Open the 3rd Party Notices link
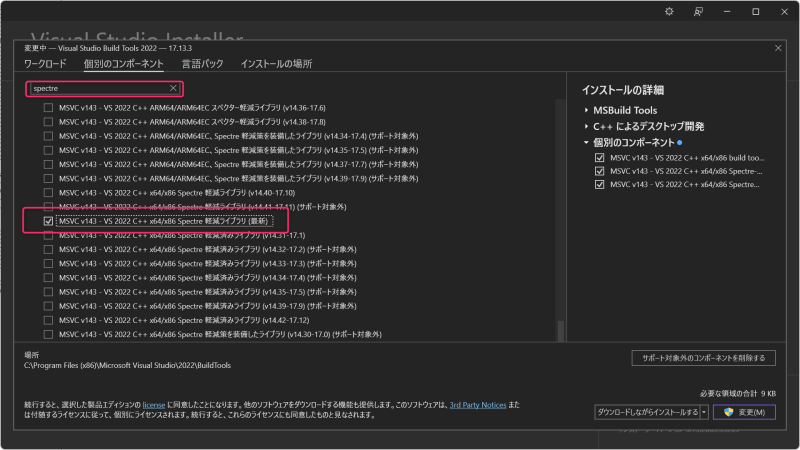Screen dimensions: 800x450 coord(476,405)
